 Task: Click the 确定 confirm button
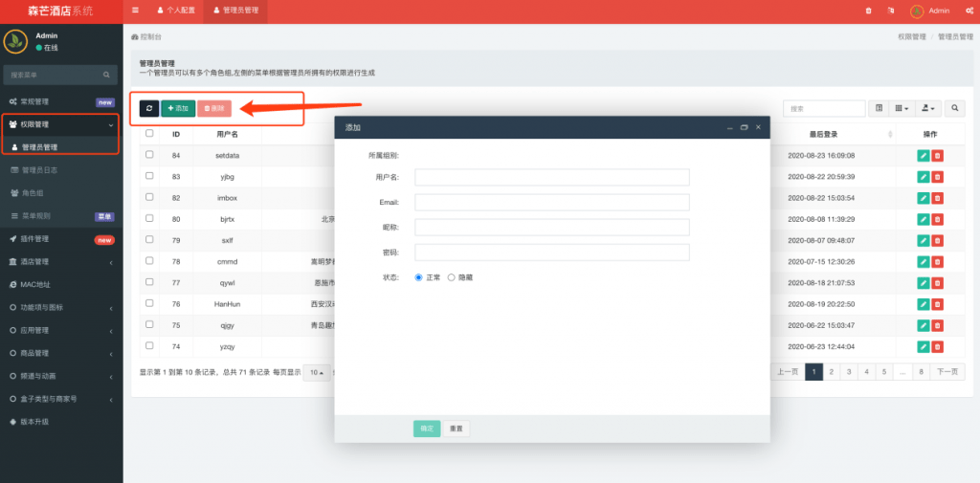click(427, 428)
